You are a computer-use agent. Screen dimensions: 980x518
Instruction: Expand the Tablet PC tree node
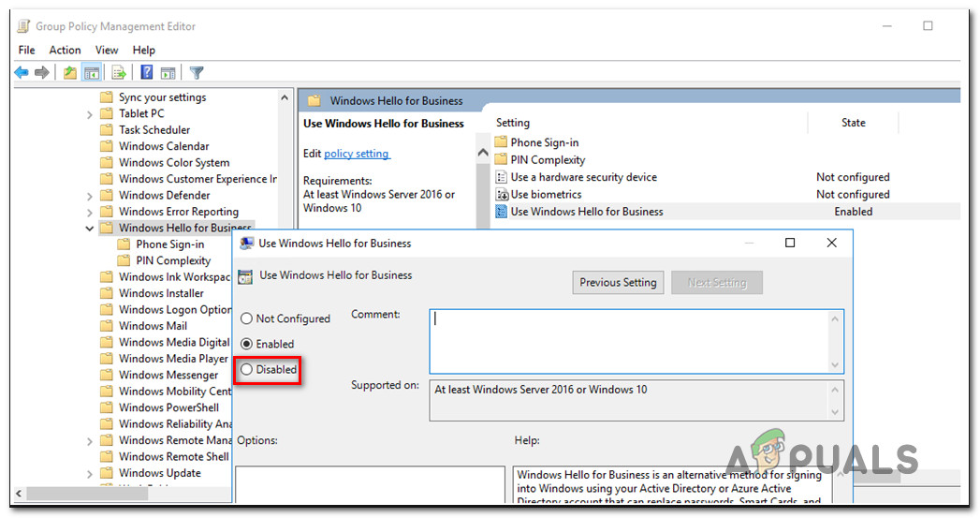pyautogui.click(x=89, y=114)
